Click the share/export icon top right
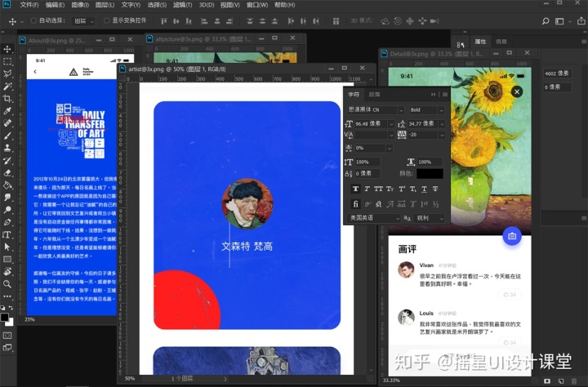The height and width of the screenshot is (387, 588). click(581, 21)
